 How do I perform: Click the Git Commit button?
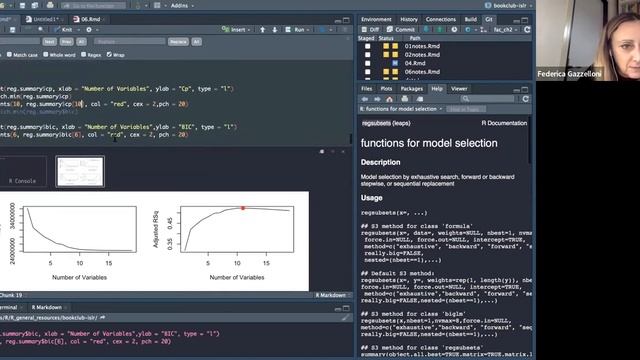(401, 29)
